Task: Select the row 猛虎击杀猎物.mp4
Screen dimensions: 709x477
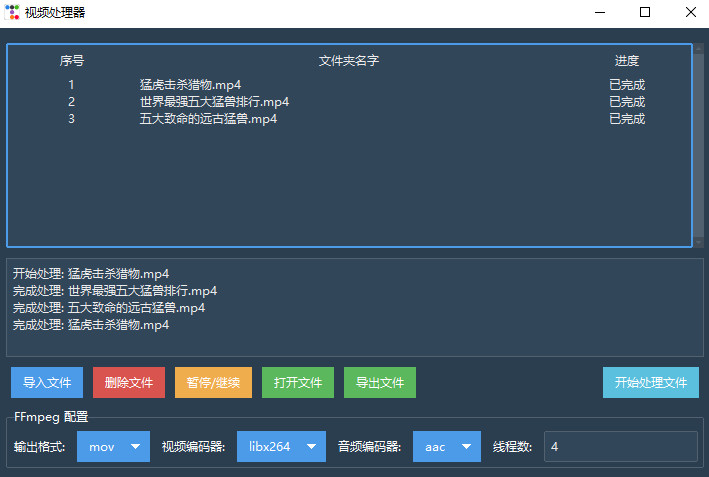Action: point(190,85)
